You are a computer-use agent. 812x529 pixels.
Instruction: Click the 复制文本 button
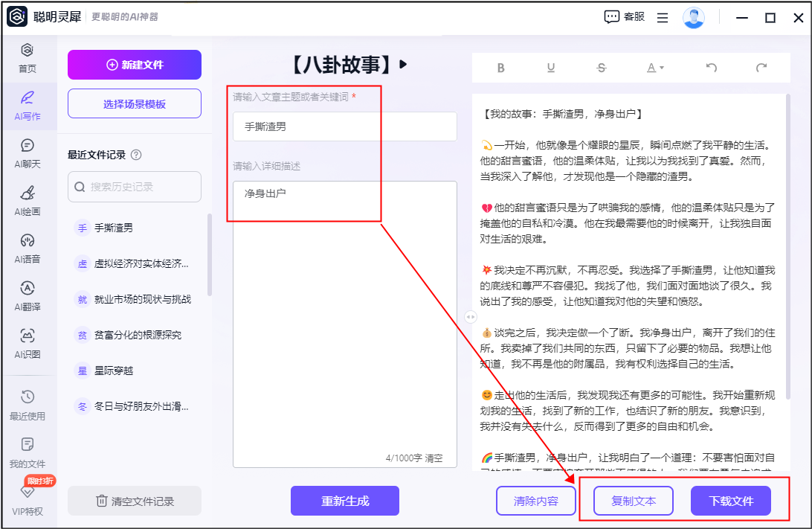point(633,501)
